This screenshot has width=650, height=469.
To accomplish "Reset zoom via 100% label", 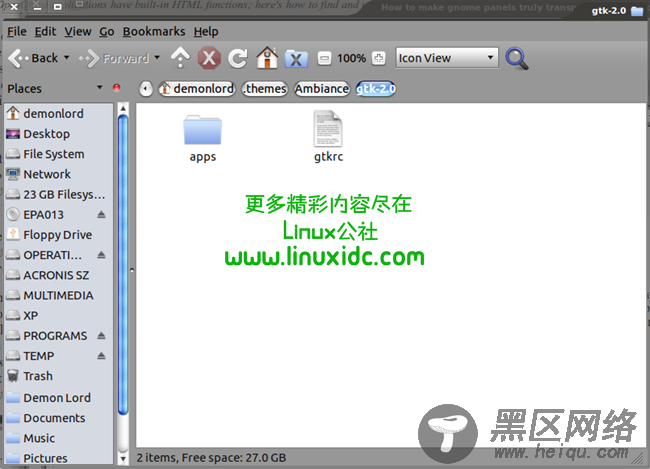I will click(351, 58).
